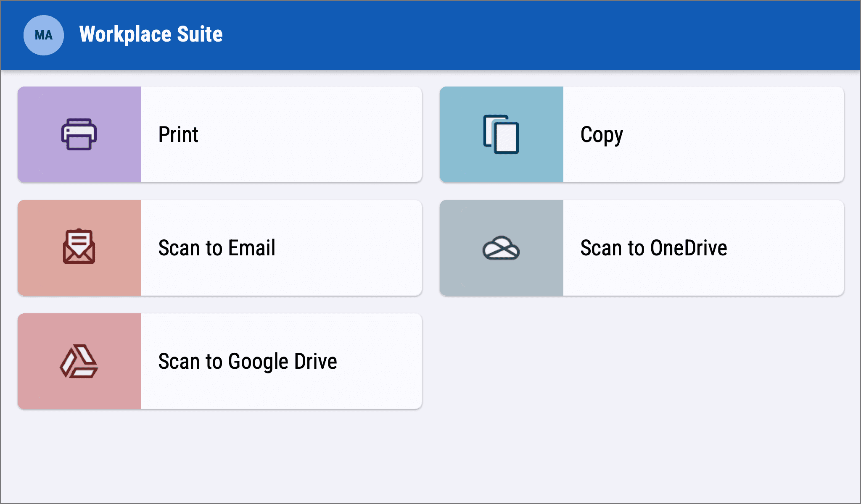Viewport: 861px width, 504px height.
Task: Click the printer icon
Action: pyautogui.click(x=79, y=134)
